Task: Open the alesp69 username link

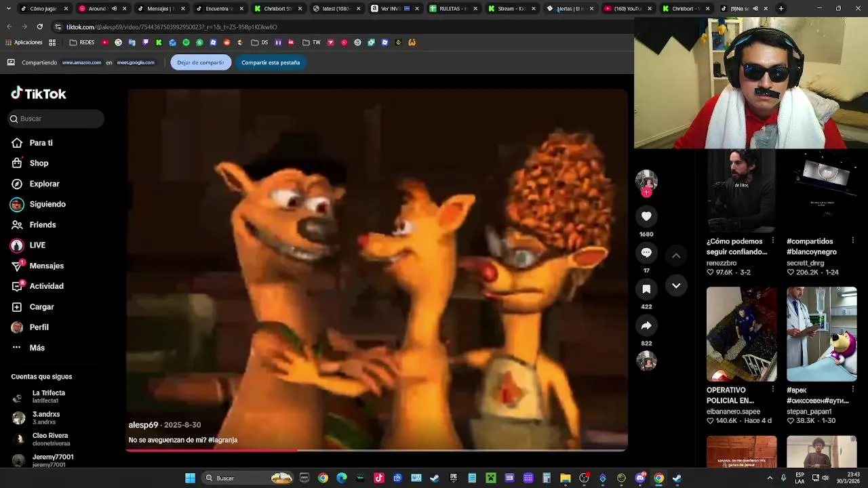Action: tap(143, 425)
